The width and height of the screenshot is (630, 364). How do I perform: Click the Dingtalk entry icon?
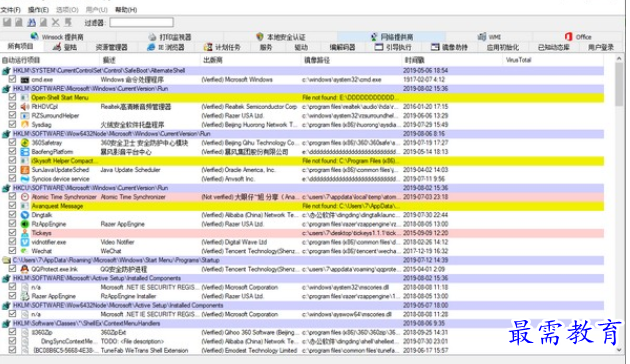point(25,215)
